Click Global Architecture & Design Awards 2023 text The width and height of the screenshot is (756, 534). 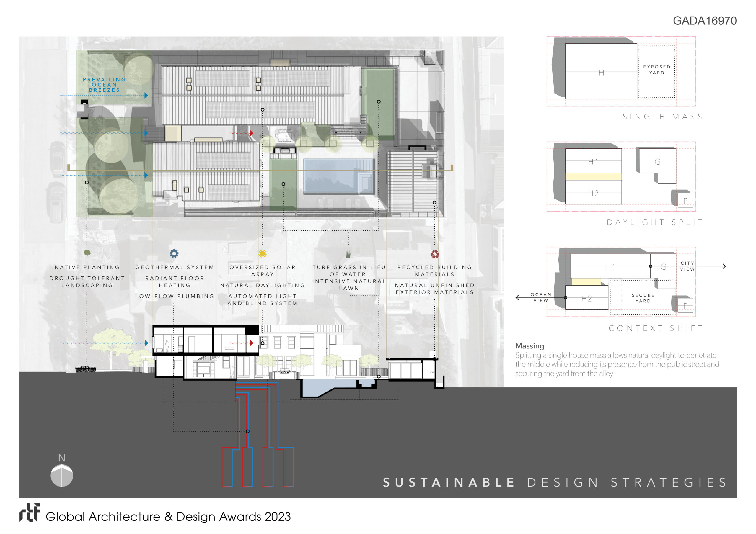click(x=168, y=517)
